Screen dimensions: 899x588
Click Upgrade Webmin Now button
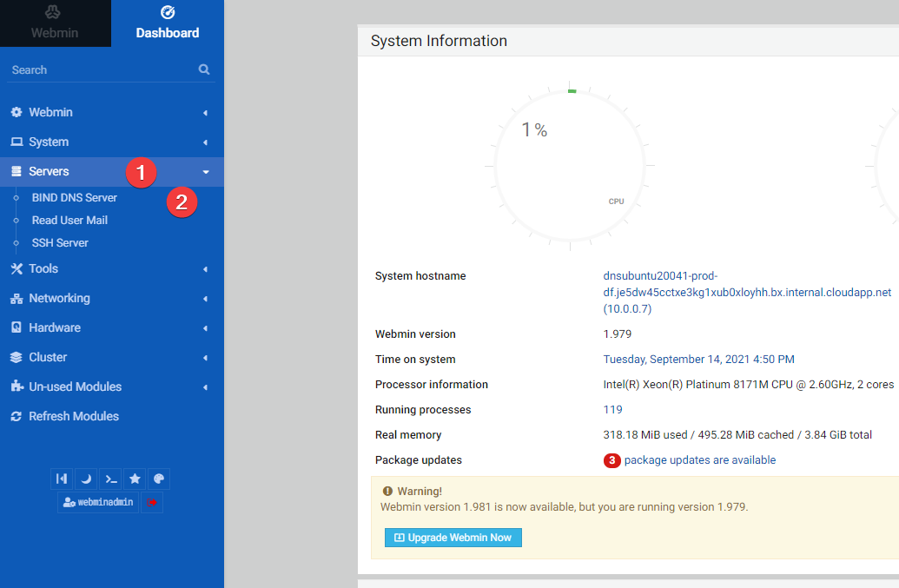(x=453, y=538)
